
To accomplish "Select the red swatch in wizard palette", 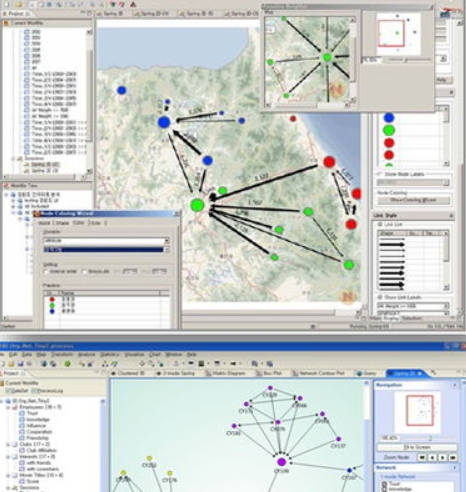I will pos(52,299).
